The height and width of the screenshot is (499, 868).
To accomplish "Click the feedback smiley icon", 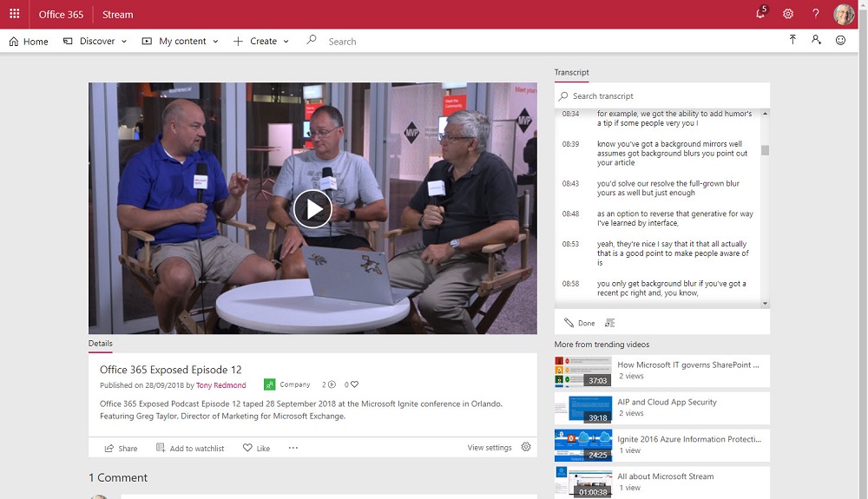I will 840,40.
